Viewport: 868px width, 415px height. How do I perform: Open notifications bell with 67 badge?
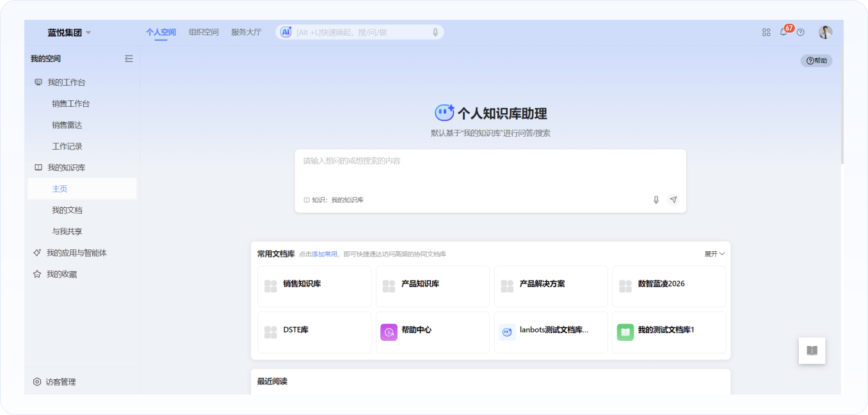784,32
